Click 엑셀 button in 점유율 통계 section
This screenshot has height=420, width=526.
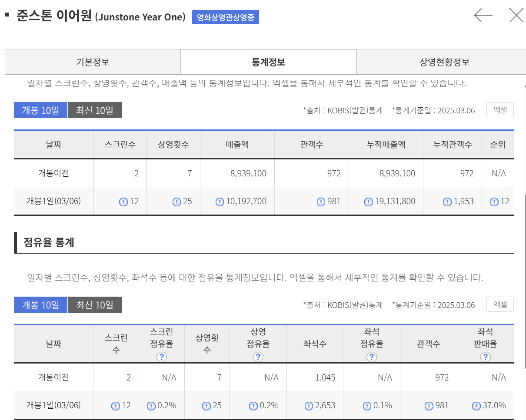tap(500, 304)
